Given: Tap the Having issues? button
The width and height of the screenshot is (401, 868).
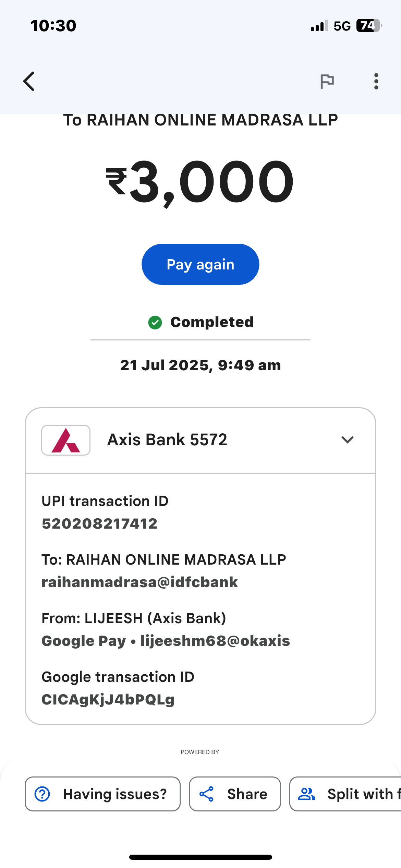Looking at the screenshot, I should pos(103,794).
